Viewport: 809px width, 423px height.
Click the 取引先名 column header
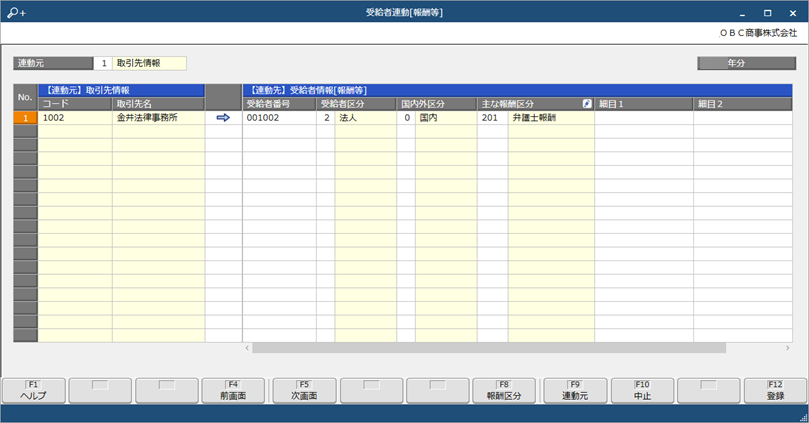(x=158, y=104)
